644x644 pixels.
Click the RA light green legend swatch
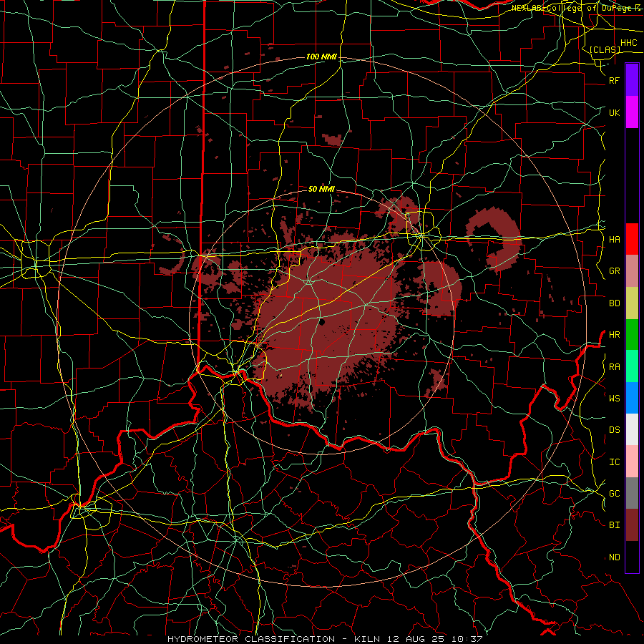pyautogui.click(x=632, y=366)
